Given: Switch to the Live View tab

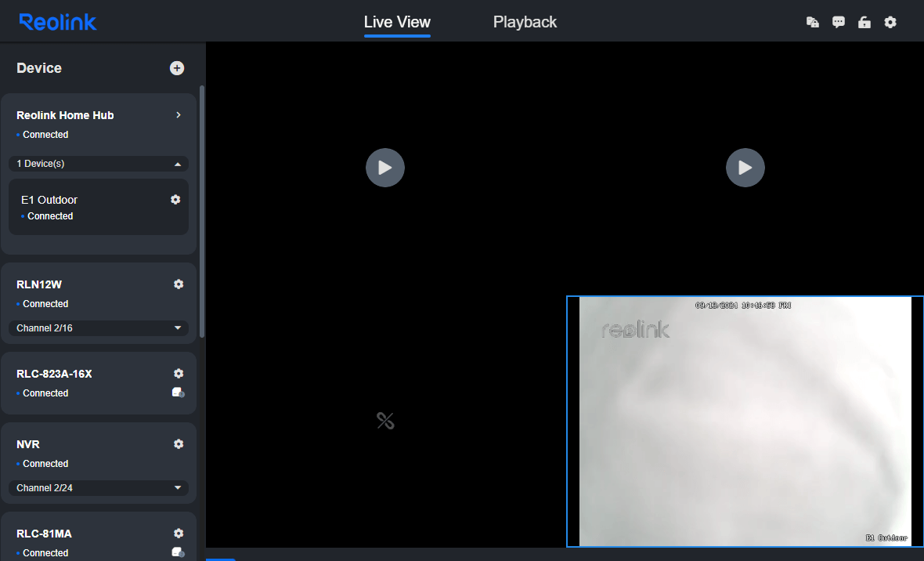Looking at the screenshot, I should (397, 22).
